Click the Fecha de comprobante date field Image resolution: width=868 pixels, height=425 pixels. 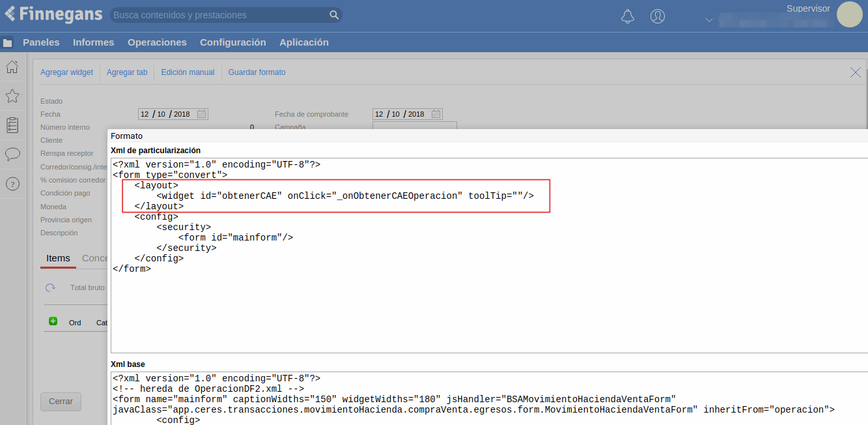tap(407, 114)
